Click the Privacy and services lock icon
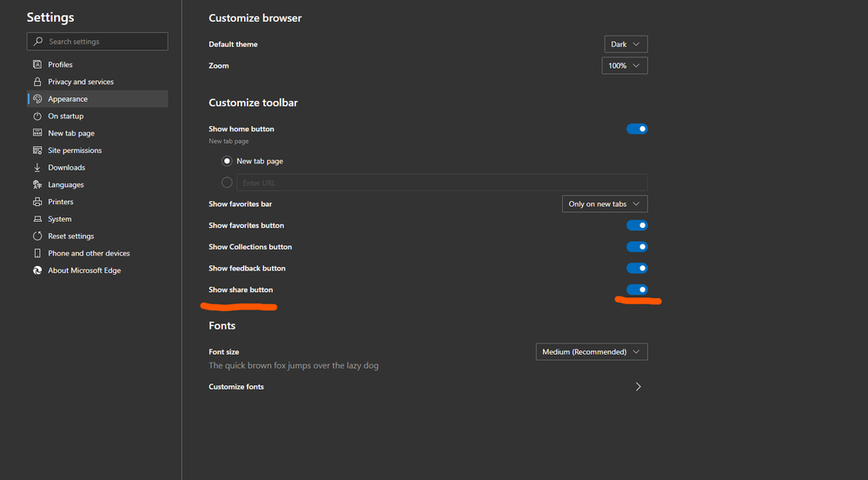This screenshot has width=868, height=480. click(37, 82)
